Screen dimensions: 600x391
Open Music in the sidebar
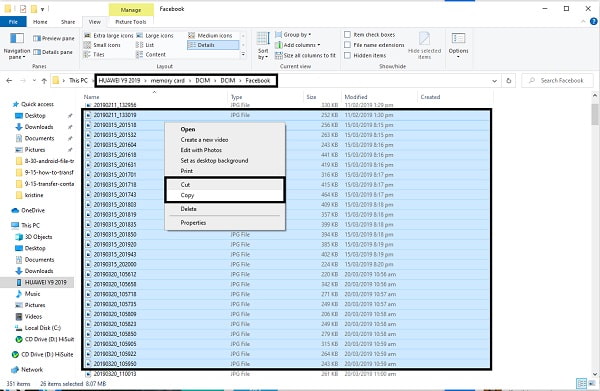click(x=28, y=294)
